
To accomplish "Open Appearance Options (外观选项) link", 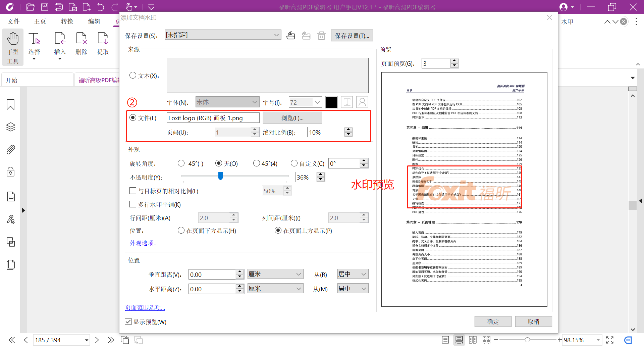I will pyautogui.click(x=144, y=243).
